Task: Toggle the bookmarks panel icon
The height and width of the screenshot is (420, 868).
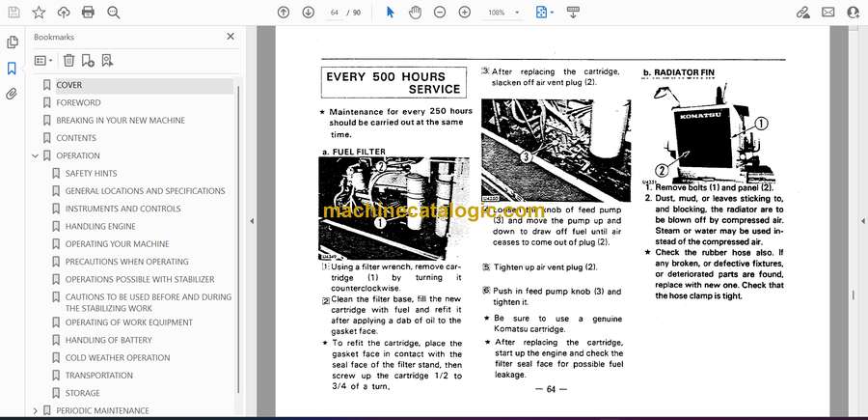Action: click(x=12, y=69)
